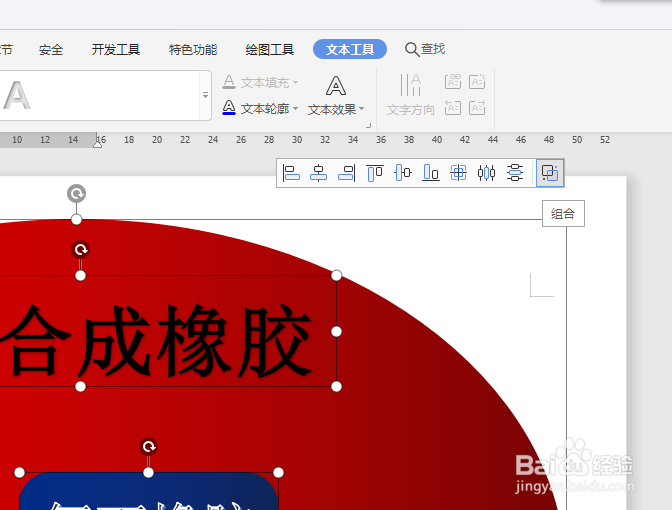
Task: Click the text direction (文字方向) icon
Action: click(x=411, y=85)
